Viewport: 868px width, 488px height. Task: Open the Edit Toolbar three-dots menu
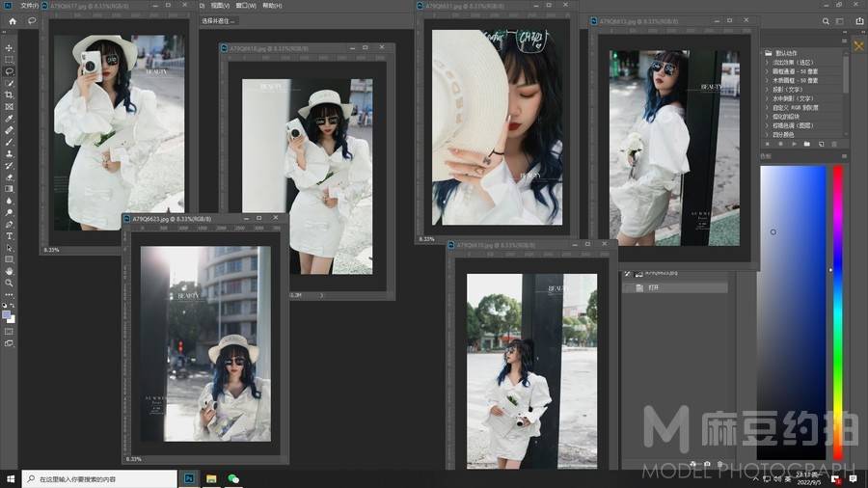[9, 294]
